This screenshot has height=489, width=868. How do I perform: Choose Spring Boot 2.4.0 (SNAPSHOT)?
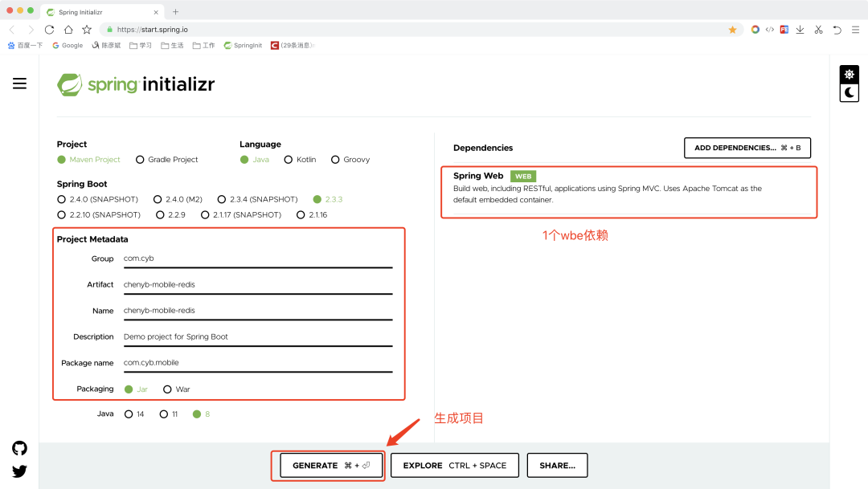tap(97, 199)
